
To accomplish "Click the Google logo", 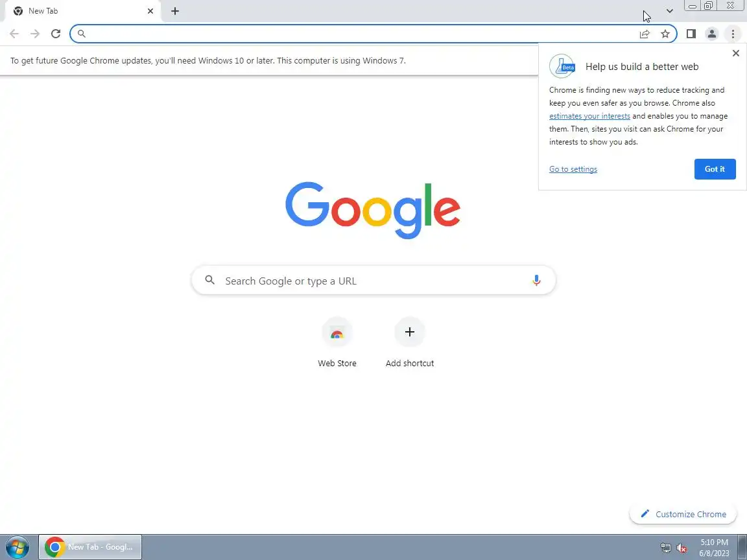I will click(373, 210).
